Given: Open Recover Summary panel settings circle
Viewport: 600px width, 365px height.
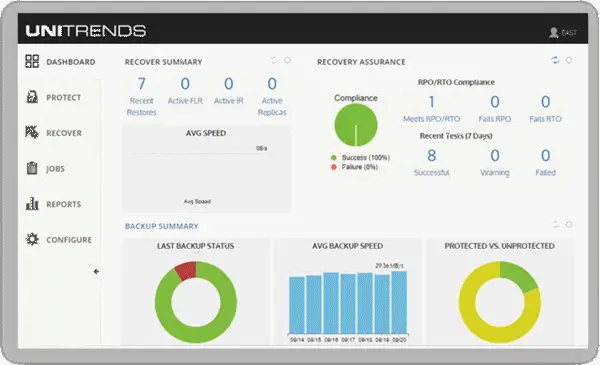Looking at the screenshot, I should pos(287,60).
